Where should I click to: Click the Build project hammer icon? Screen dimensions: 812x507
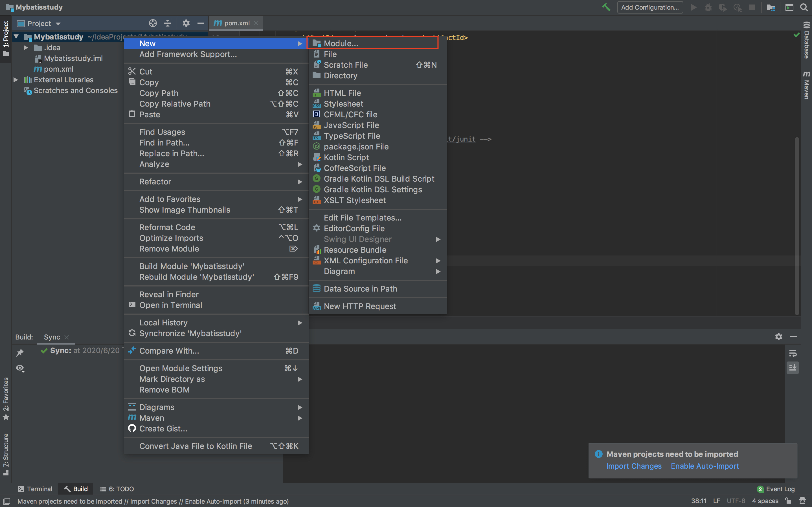(606, 7)
